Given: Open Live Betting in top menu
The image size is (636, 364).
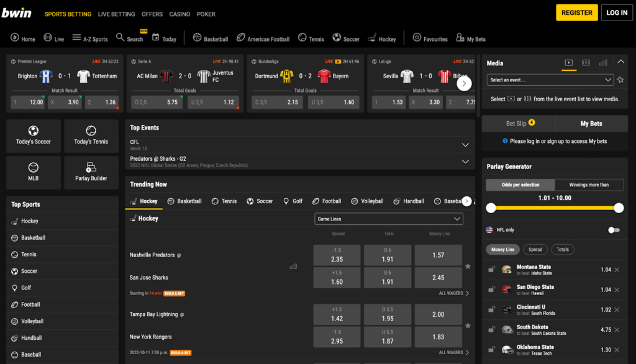Looking at the screenshot, I should point(116,14).
